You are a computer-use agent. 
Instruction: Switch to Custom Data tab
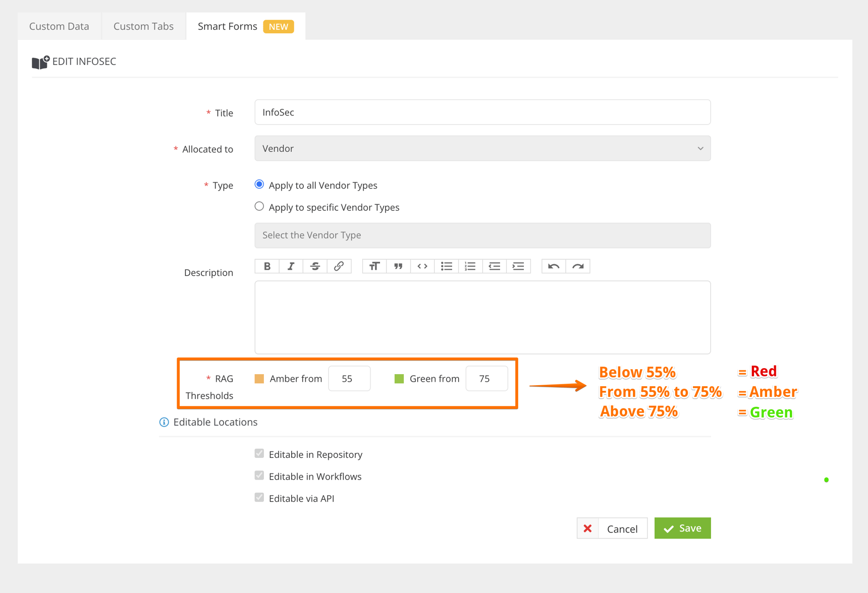point(59,26)
